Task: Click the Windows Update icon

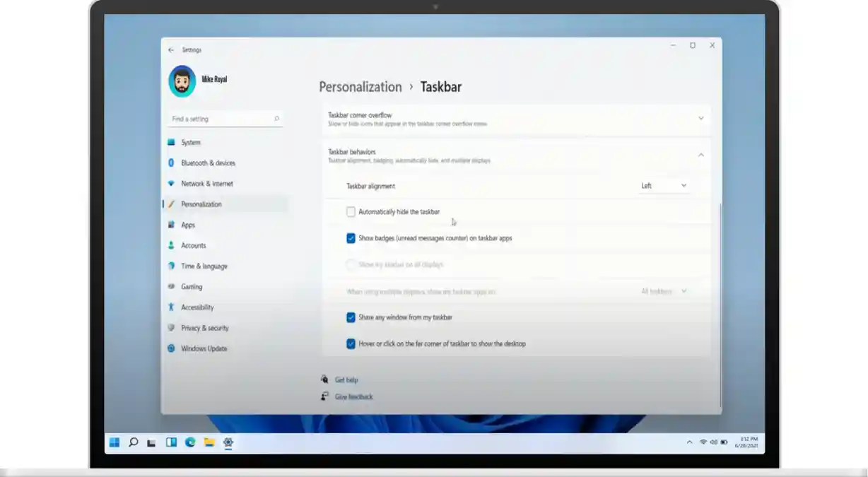Action: [171, 348]
